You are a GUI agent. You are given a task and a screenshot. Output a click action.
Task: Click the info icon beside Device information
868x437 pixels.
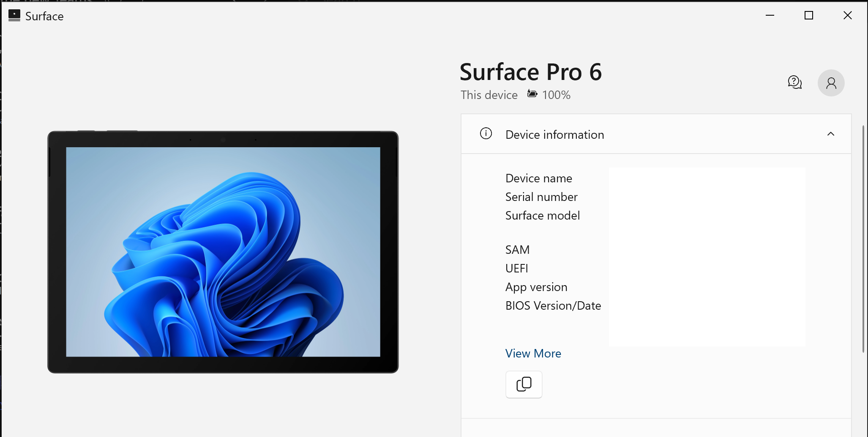(x=486, y=134)
